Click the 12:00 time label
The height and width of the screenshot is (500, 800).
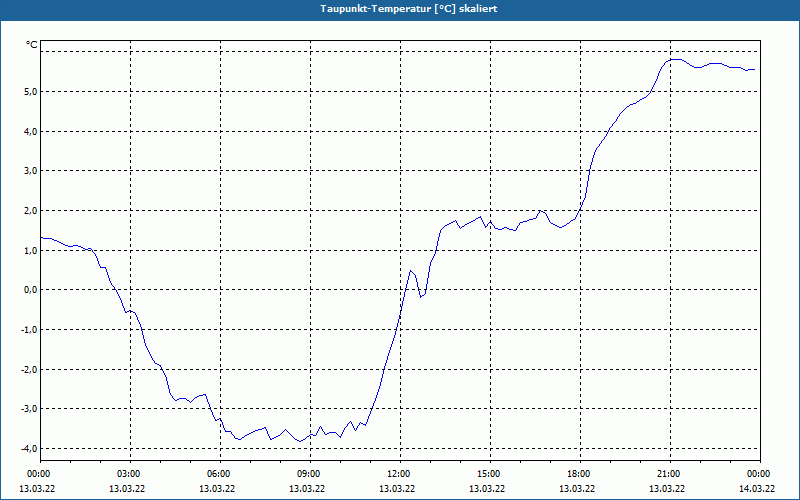click(400, 474)
